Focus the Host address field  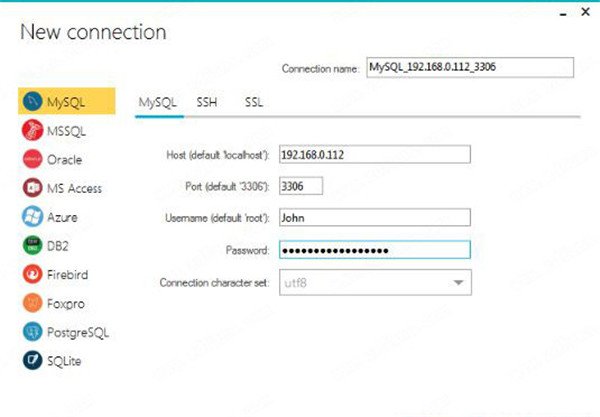(x=373, y=155)
